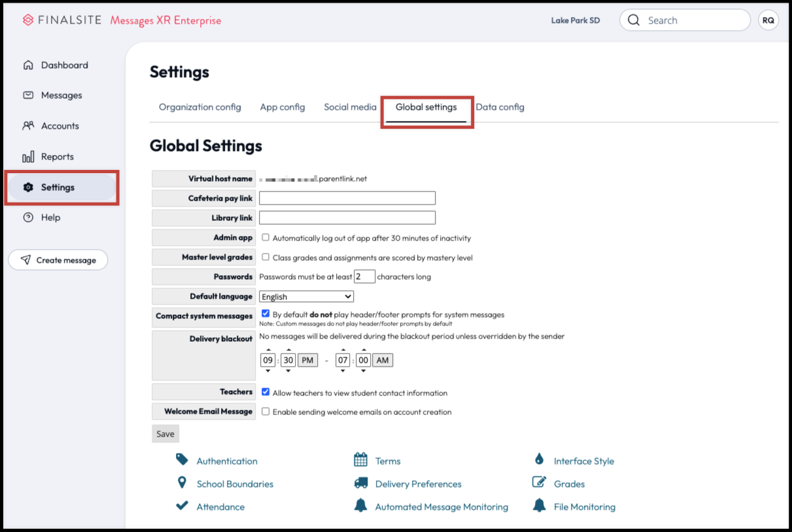Select the Automated Message Monitoring bell icon
792x532 pixels.
(x=360, y=505)
